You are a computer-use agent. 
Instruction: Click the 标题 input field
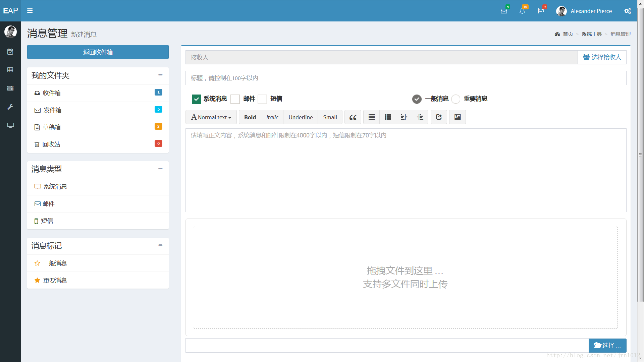(405, 78)
